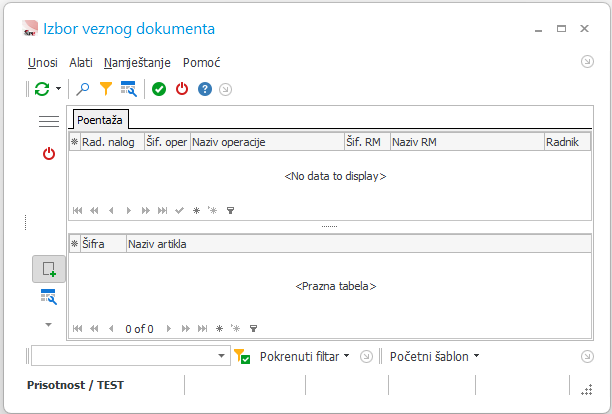This screenshot has width=612, height=414.
Task: Click lower grid next page button
Action: point(186,329)
